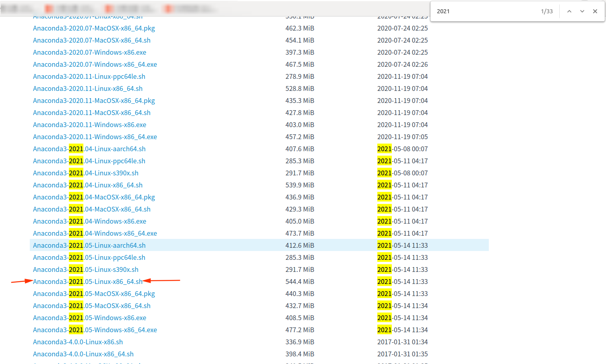Screen dimensions: 606x364
Task: Download Anaconda3-2020.11-Windows-x86_64.exe
Action: (95, 137)
